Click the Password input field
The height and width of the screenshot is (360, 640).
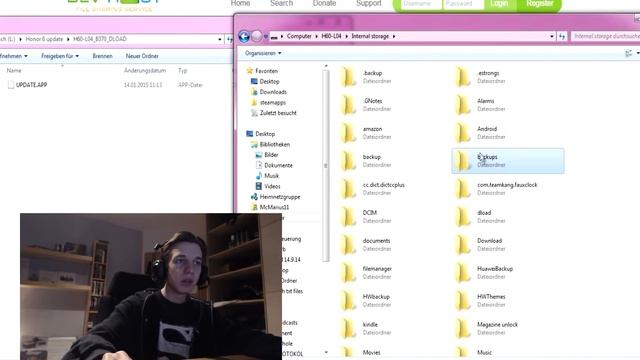click(463, 4)
